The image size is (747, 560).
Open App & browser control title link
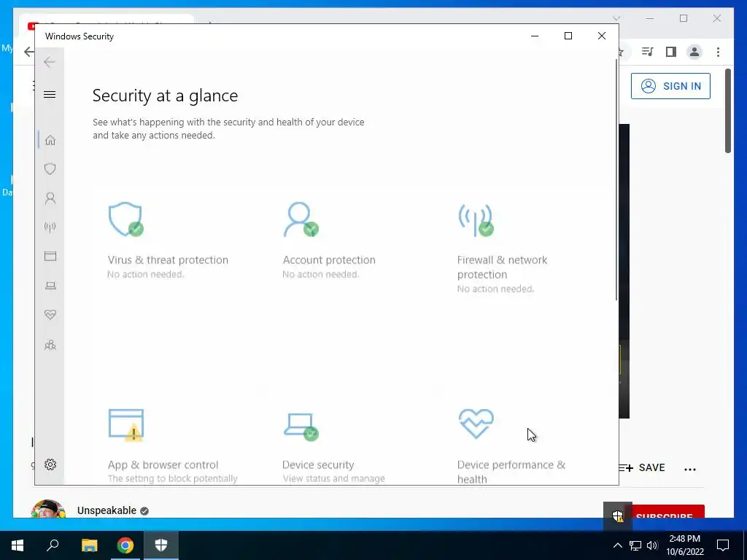(163, 464)
